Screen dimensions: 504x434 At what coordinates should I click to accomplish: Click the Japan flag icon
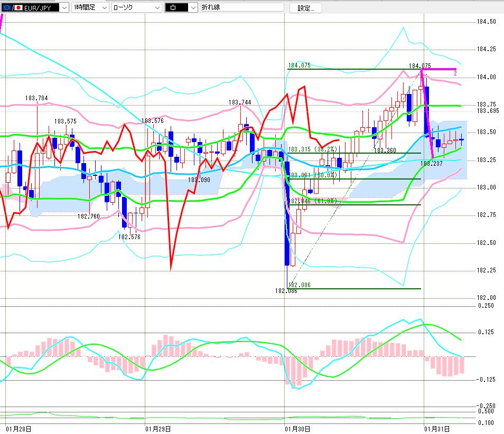(18, 7)
